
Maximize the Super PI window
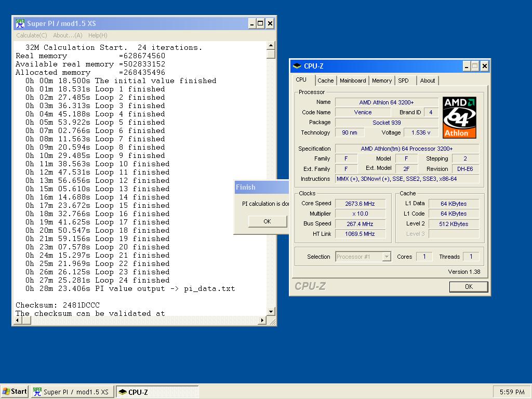261,23
